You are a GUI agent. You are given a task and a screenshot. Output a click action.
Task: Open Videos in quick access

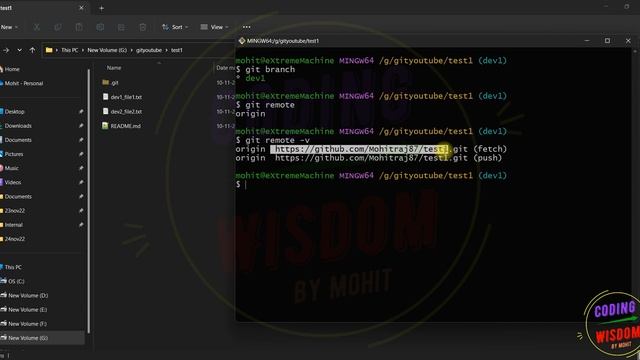click(11, 182)
